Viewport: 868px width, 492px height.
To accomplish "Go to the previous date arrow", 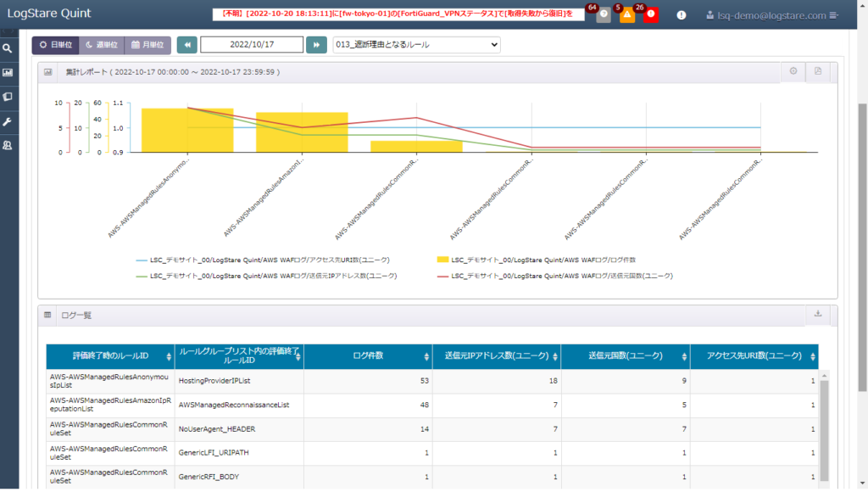I will pyautogui.click(x=187, y=45).
